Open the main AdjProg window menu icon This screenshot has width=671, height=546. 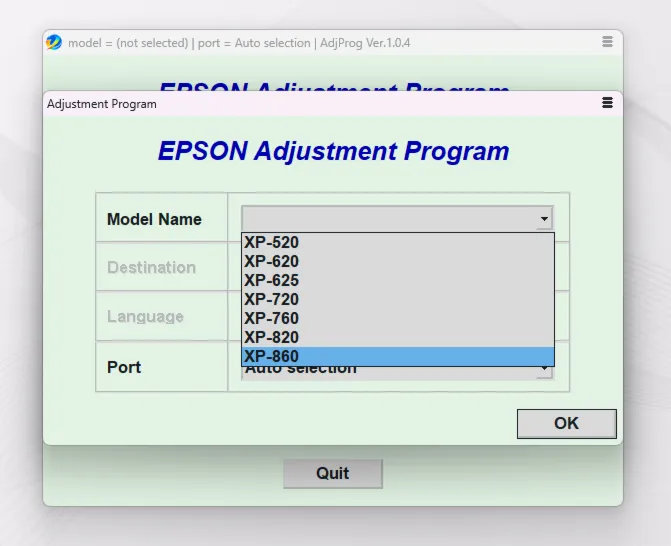(607, 42)
